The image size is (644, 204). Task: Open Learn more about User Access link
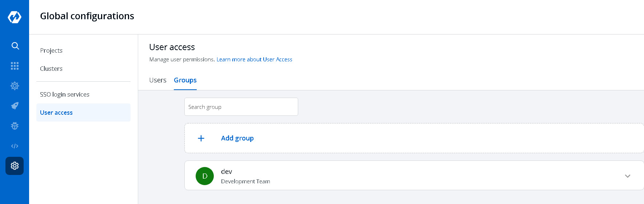254,60
